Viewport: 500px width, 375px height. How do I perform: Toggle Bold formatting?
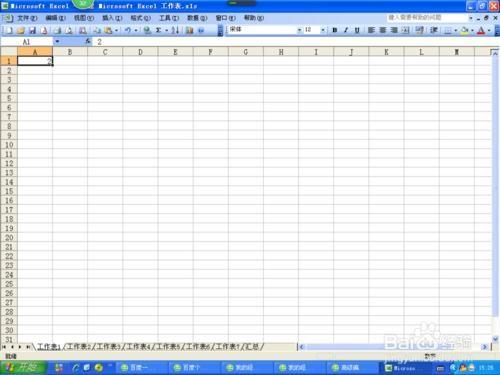(335, 30)
